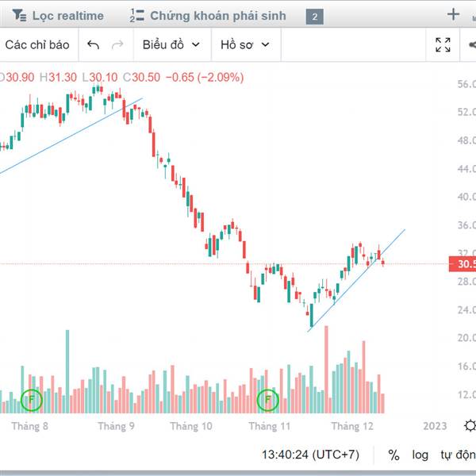Open Các chỉ báo indicators

[x=37, y=44]
